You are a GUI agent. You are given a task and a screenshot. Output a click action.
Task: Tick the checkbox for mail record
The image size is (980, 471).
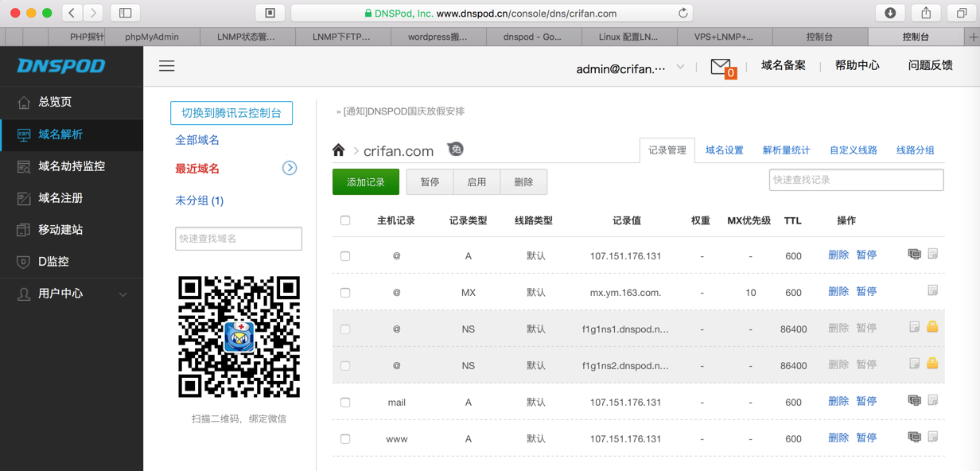(x=345, y=403)
